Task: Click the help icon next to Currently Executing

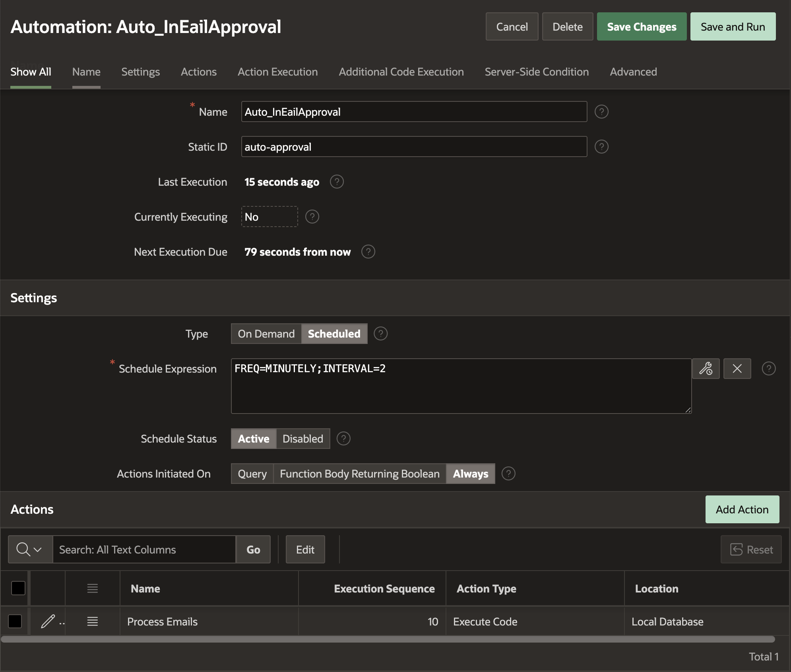Action: tap(312, 217)
